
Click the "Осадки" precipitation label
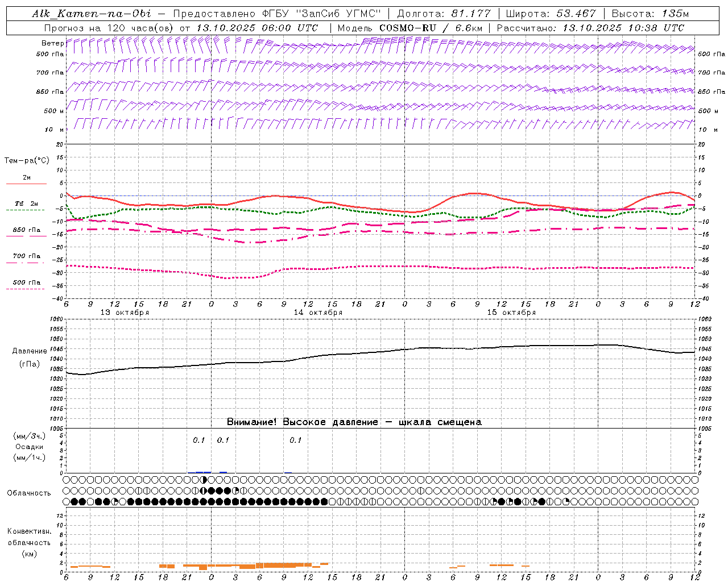(30, 447)
